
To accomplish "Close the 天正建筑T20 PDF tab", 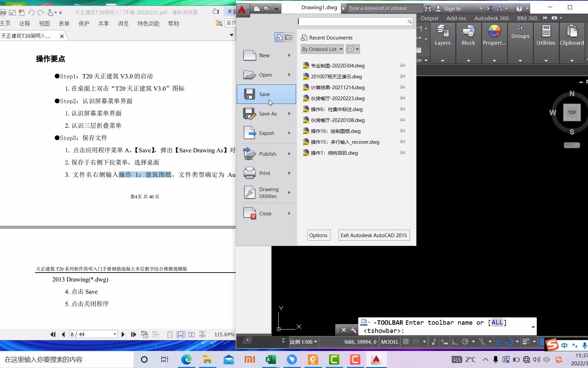I will pos(62,36).
